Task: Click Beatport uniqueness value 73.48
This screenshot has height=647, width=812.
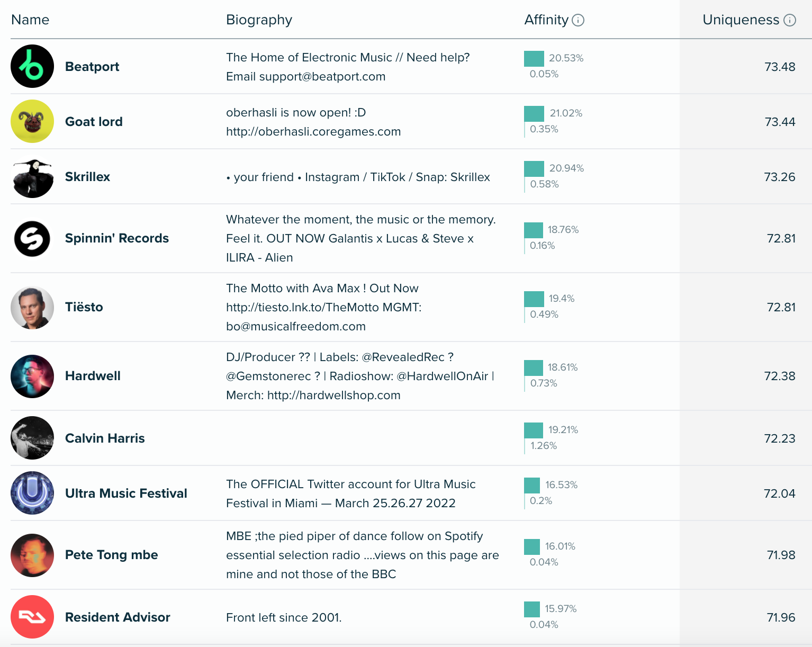Action: [x=780, y=67]
